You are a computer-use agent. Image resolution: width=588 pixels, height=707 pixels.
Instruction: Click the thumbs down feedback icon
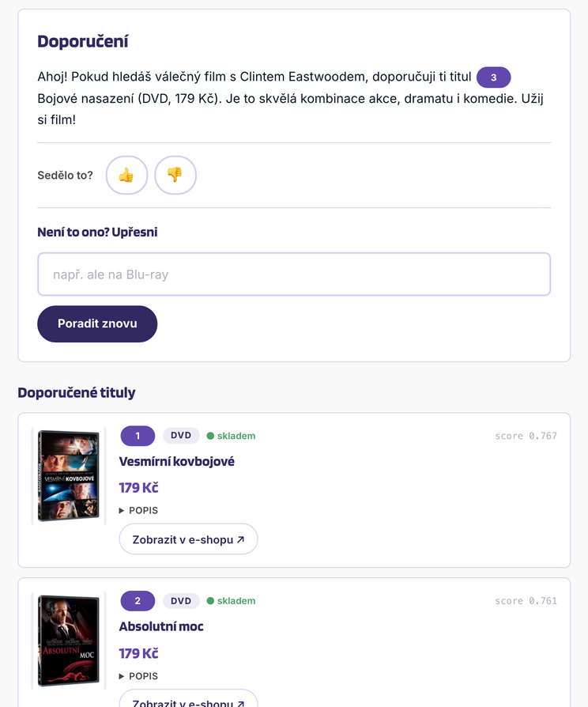(175, 175)
